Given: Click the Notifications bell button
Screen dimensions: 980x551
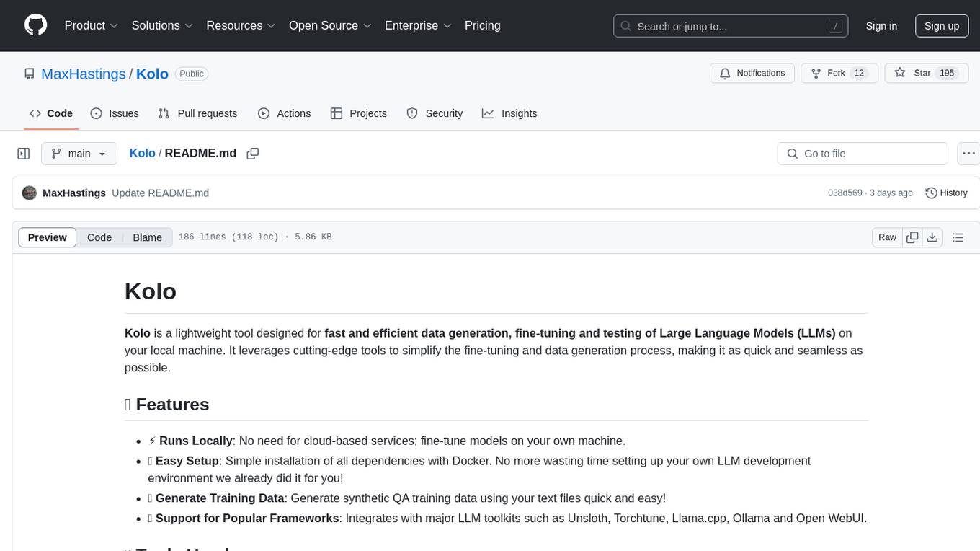Looking at the screenshot, I should click(752, 73).
